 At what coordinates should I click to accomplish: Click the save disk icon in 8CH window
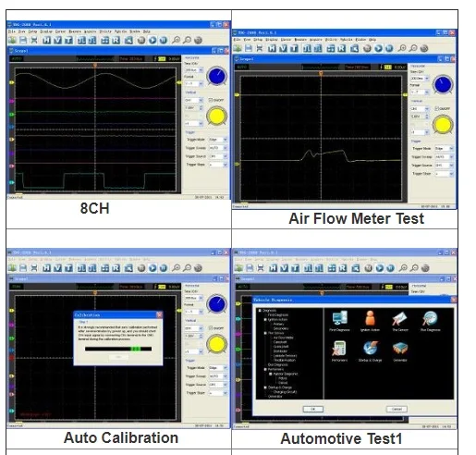click(x=23, y=40)
